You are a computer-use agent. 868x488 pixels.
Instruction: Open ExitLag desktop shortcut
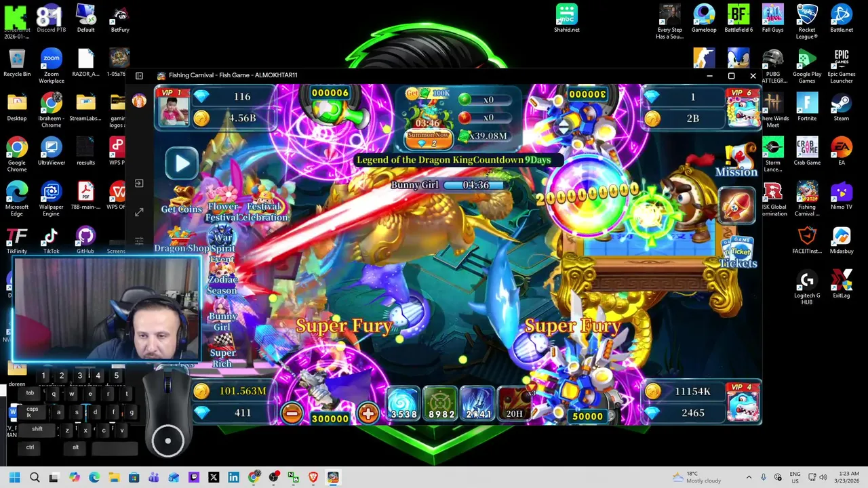842,284
